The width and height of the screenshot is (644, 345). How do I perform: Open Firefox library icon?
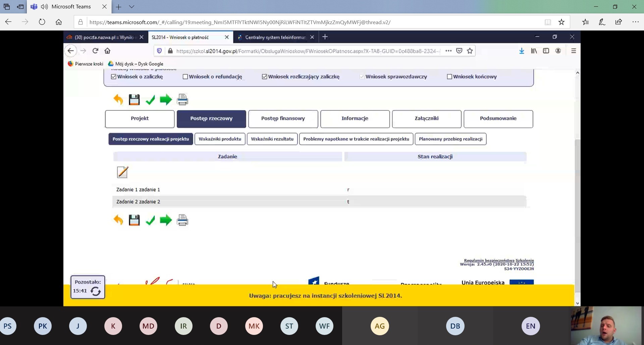(x=534, y=51)
